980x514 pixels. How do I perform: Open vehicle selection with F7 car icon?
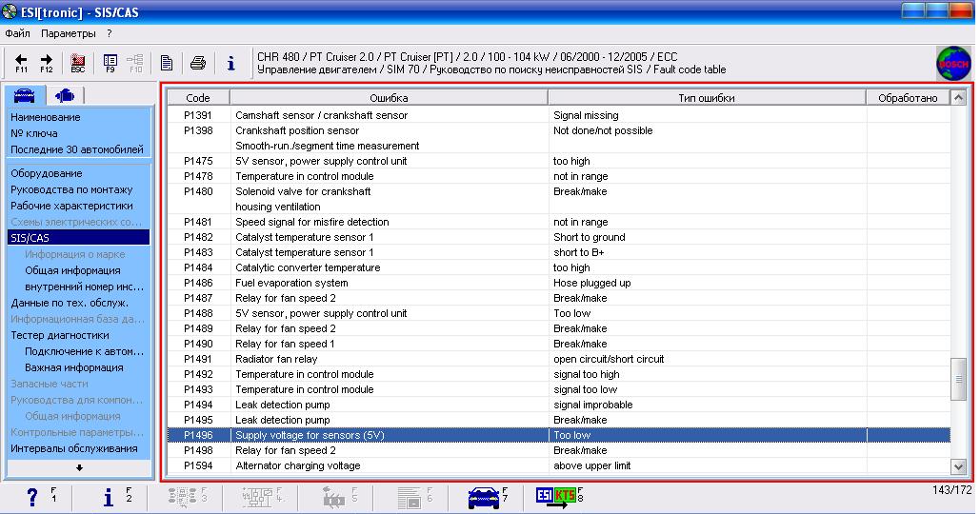point(483,498)
